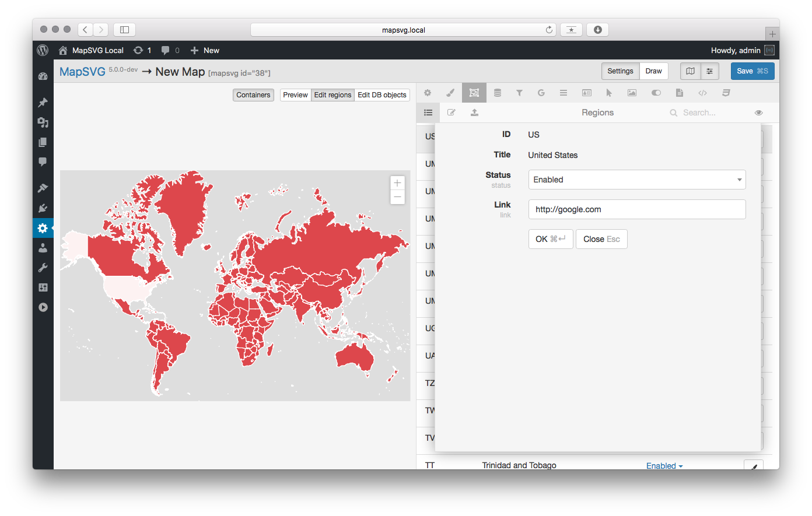Toggle Regions visibility eye icon
812x516 pixels.
[x=758, y=113]
